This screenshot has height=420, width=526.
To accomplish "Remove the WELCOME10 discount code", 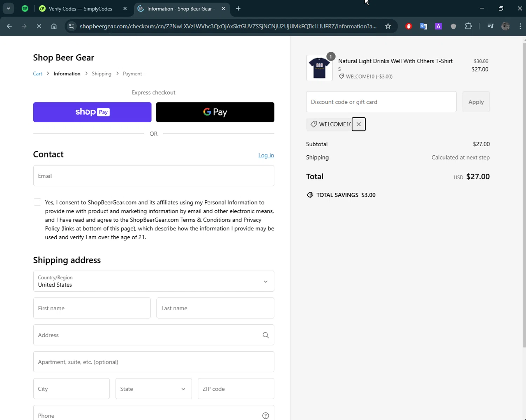I will point(358,124).
